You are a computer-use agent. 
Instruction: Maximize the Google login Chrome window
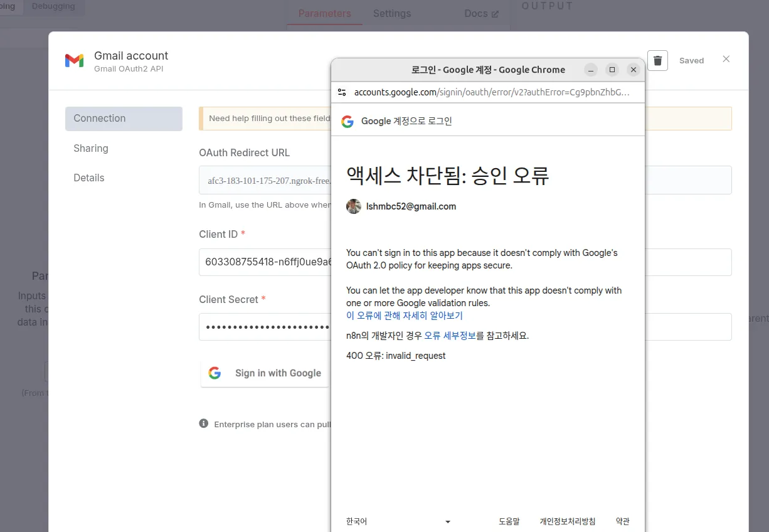coord(612,70)
